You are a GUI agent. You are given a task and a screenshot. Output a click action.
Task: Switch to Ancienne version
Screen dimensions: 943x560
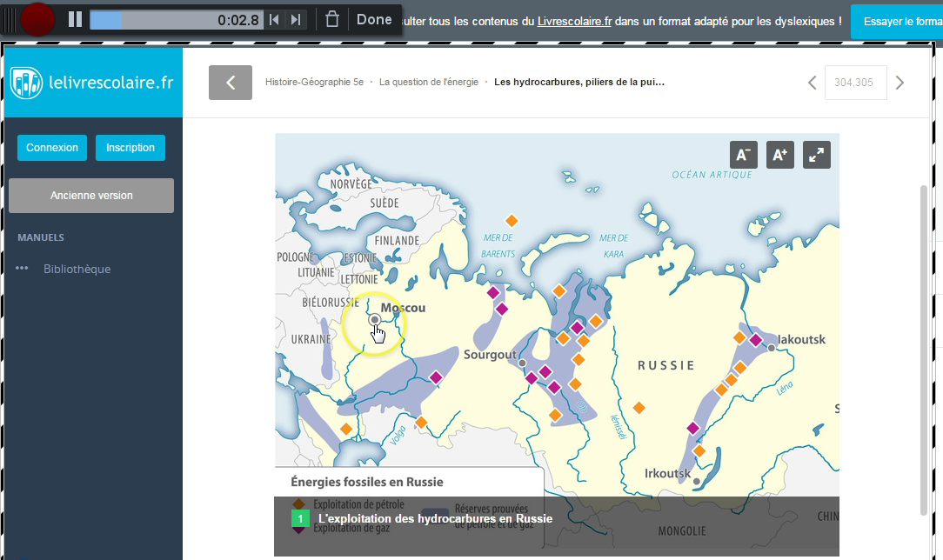point(91,196)
